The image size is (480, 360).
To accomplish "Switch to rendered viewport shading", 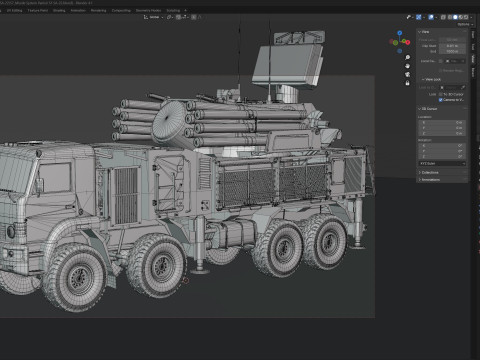I will pos(466,17).
